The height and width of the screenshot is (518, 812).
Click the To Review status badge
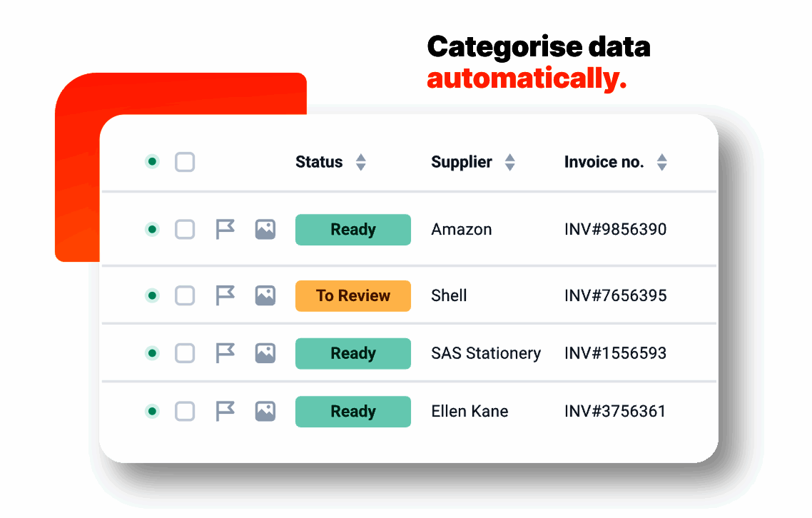click(x=353, y=295)
